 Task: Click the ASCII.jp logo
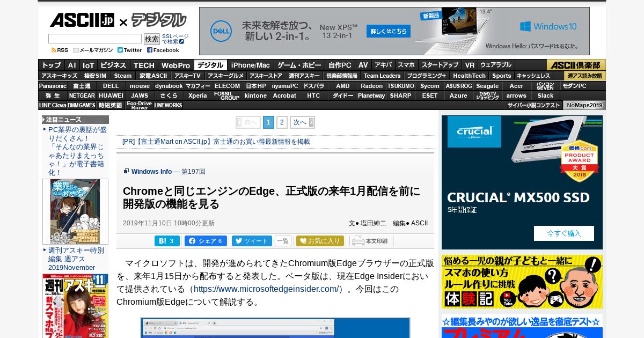[x=82, y=20]
